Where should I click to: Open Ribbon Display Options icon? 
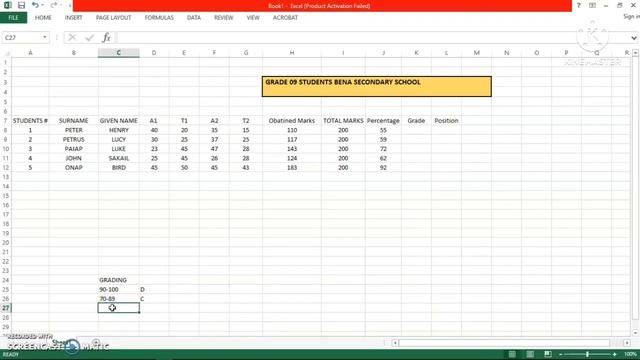592,5
